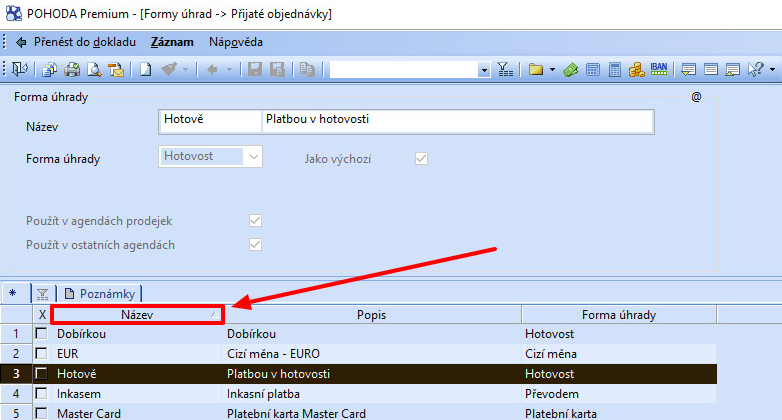Expand the yellow folder dropdown arrow
Screen dimensions: 782x420
click(x=551, y=70)
